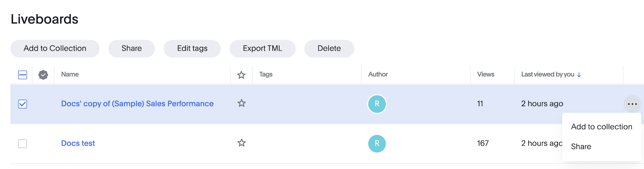Uncheck the Sales Performance row checkbox
This screenshot has height=169, width=644.
(x=22, y=104)
